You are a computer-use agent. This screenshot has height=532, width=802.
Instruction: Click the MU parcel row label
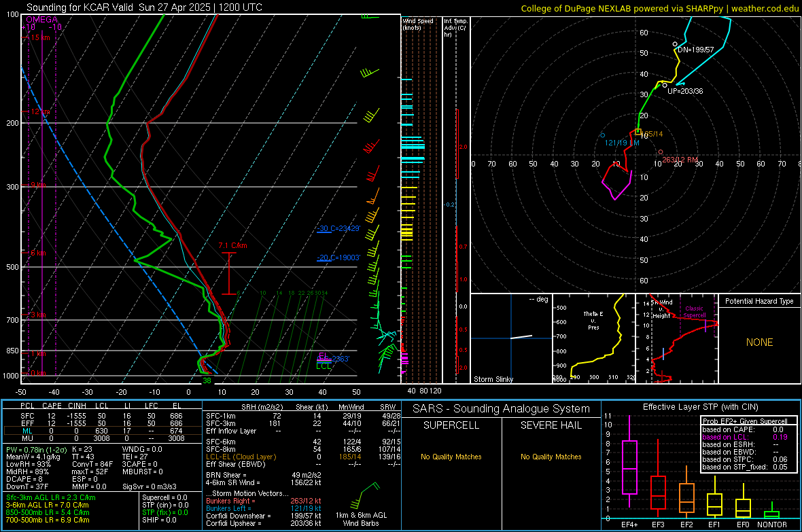(27, 438)
